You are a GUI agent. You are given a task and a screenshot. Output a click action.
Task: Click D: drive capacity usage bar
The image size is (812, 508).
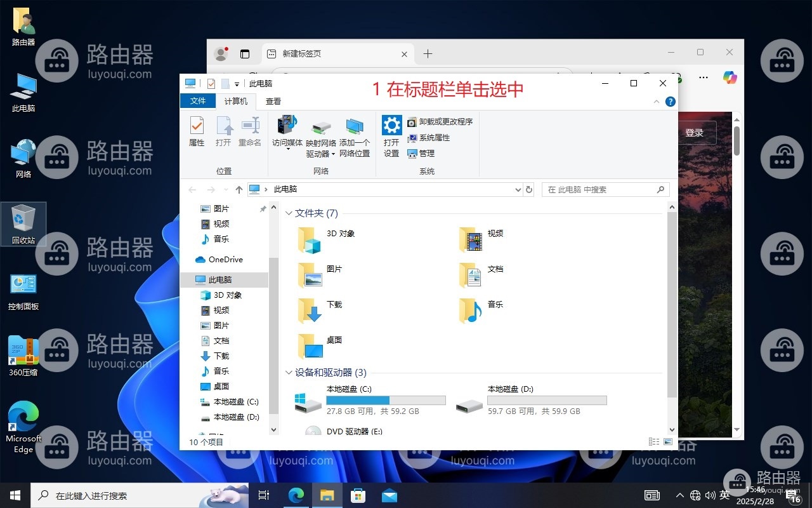click(x=547, y=401)
